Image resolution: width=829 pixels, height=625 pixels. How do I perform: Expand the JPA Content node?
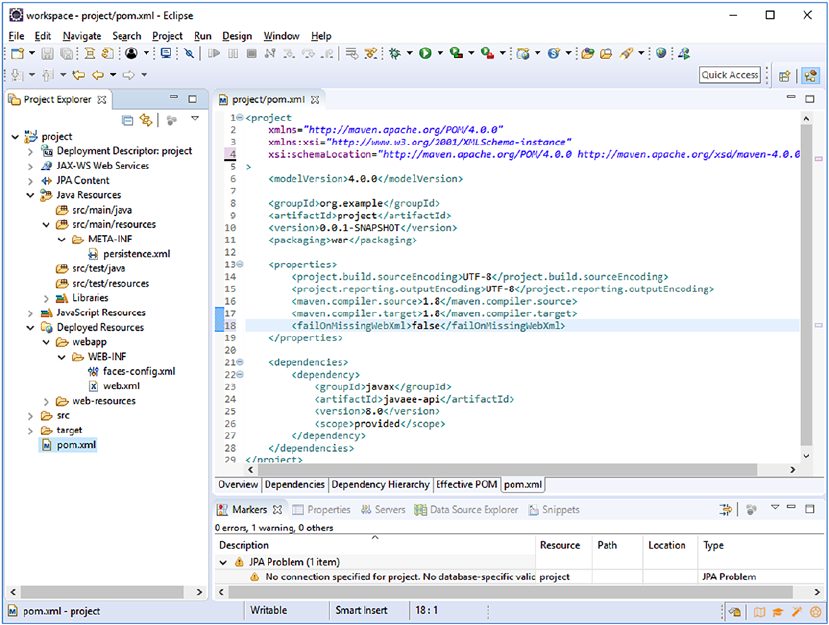tap(31, 181)
